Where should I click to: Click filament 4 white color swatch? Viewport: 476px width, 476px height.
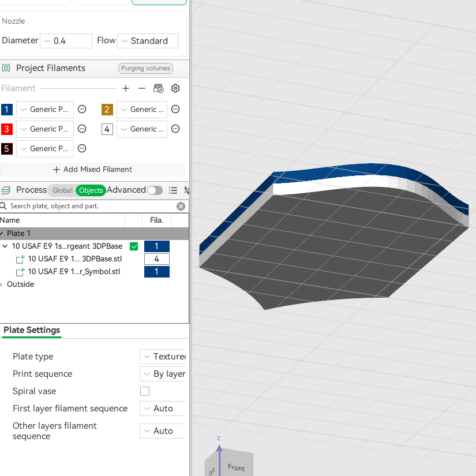tap(107, 129)
